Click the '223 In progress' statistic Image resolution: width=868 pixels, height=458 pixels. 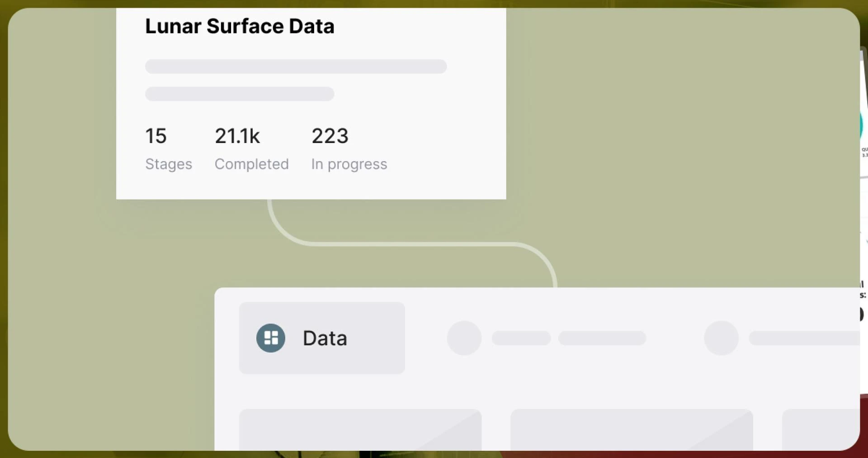349,149
